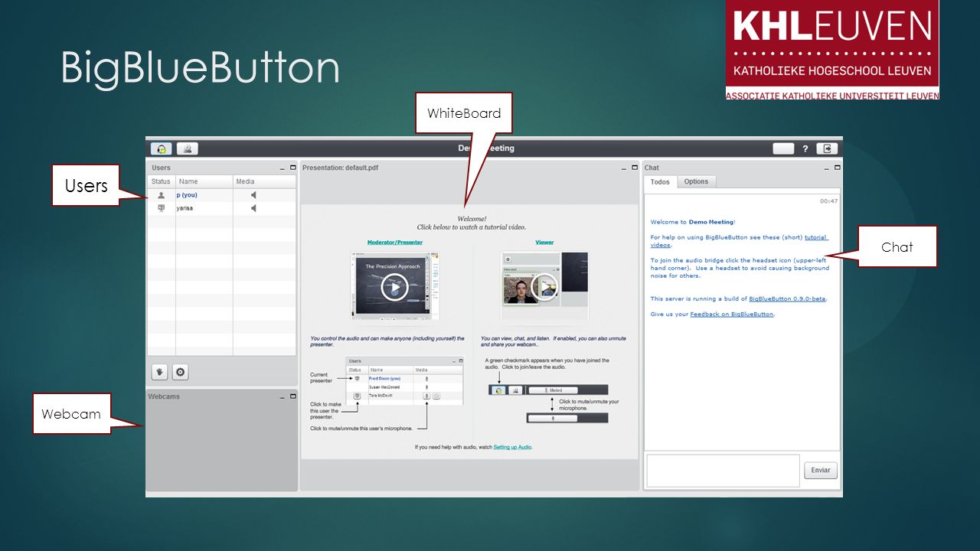Image resolution: width=980 pixels, height=551 pixels.
Task: Click the 00:47 chat timestamp
Action: pos(828,201)
